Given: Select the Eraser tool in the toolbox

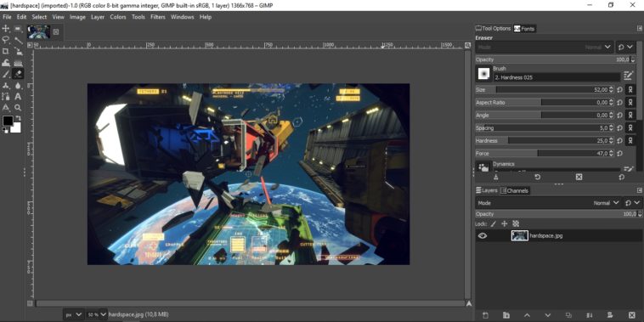Looking at the screenshot, I should tap(18, 74).
